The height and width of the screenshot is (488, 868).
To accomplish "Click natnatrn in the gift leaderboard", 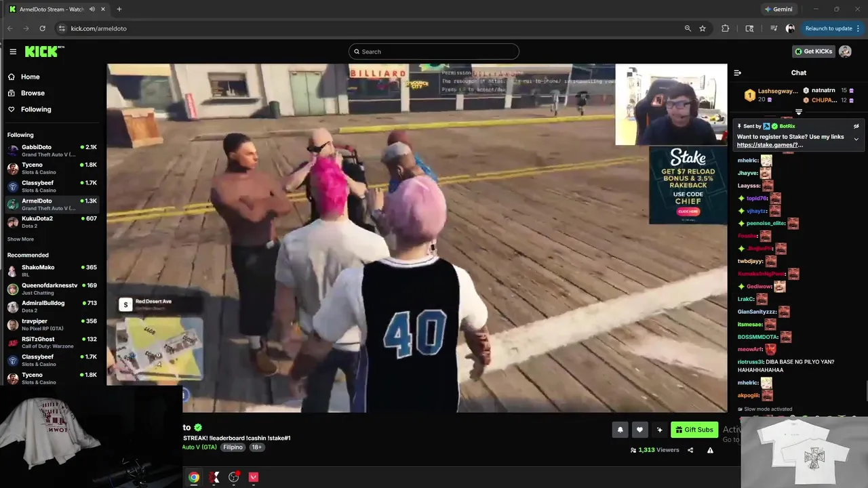I will [x=825, y=90].
